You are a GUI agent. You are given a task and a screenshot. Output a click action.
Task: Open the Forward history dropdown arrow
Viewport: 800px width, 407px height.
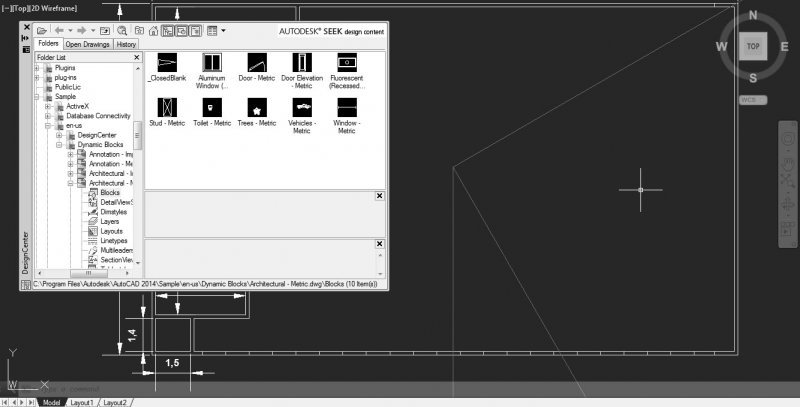click(x=93, y=31)
